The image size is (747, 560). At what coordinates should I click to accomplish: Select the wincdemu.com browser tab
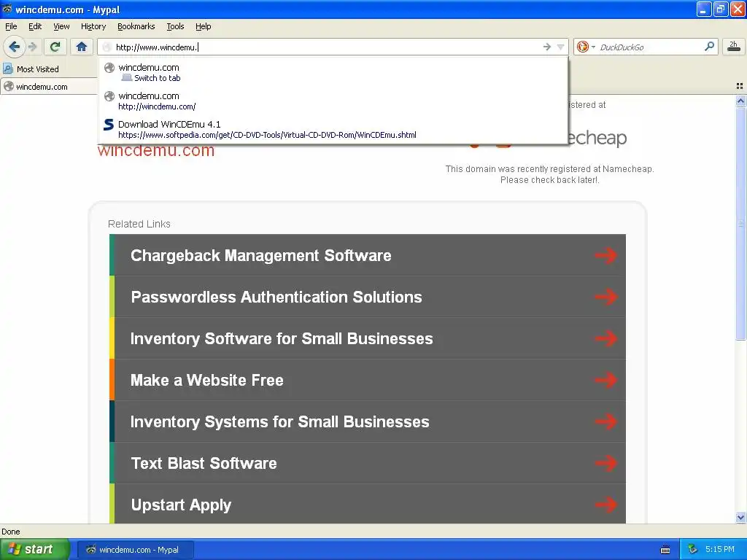[x=49, y=86]
